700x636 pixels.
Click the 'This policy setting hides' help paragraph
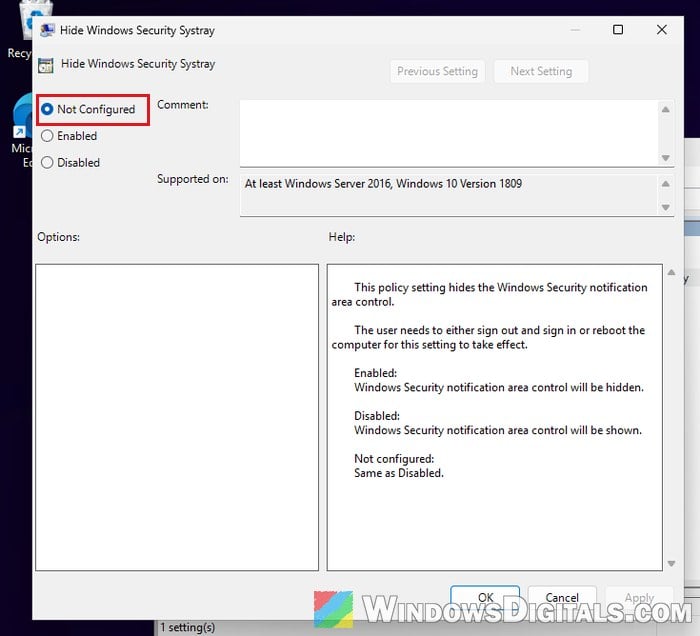(489, 295)
